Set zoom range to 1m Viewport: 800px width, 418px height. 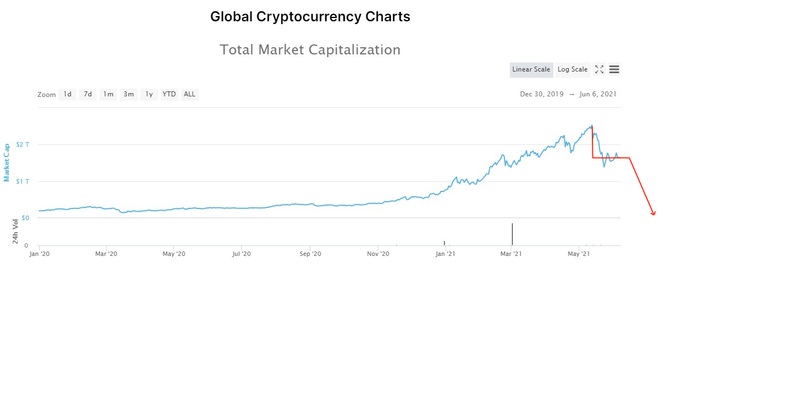pyautogui.click(x=108, y=94)
